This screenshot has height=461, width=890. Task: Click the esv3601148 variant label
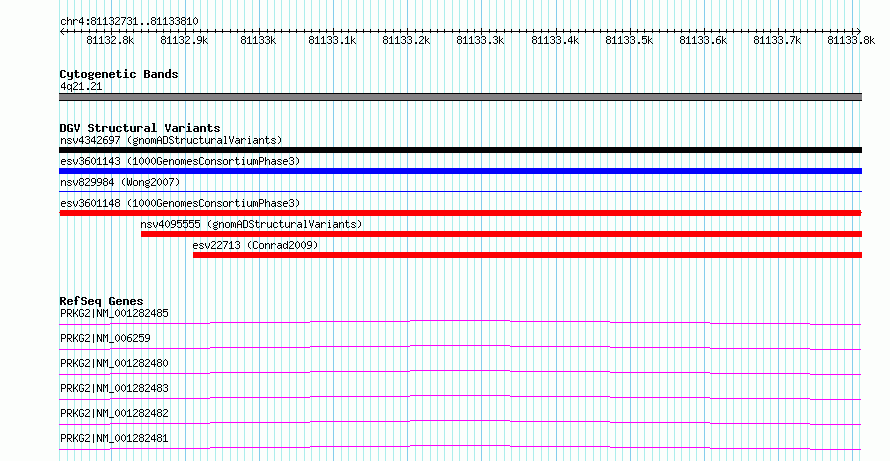point(180,203)
